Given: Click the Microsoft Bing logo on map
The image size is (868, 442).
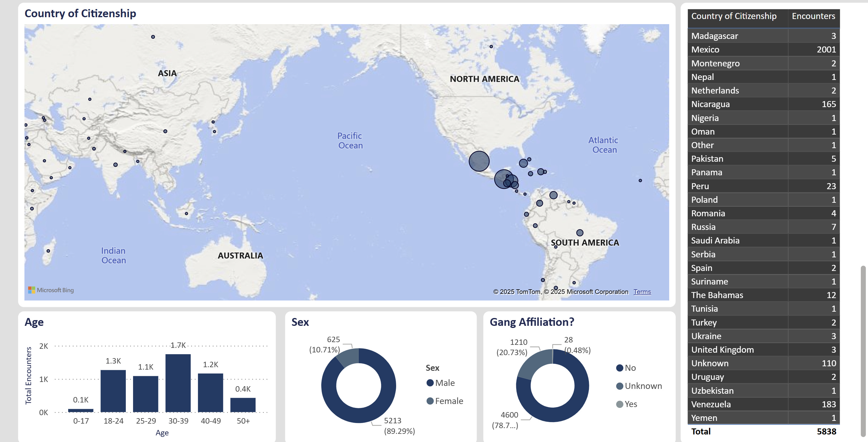Looking at the screenshot, I should click(51, 290).
